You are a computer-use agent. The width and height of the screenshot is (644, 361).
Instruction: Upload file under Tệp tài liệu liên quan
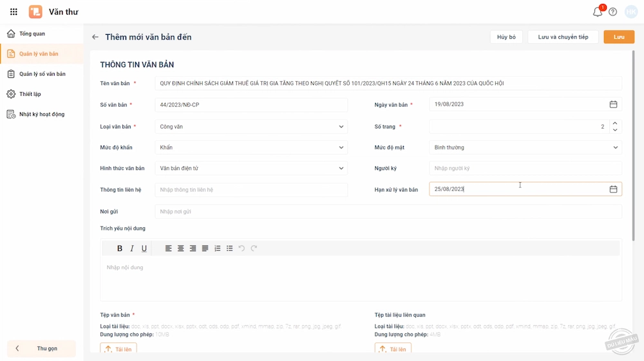click(x=393, y=349)
